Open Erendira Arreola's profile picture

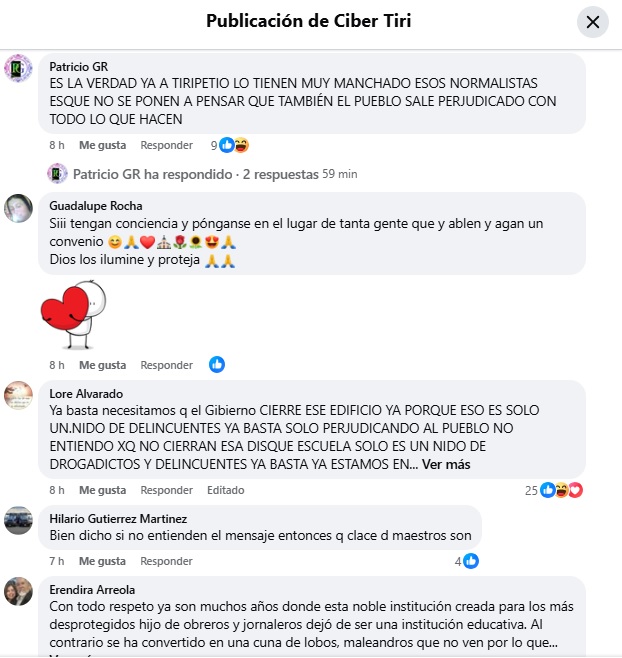click(18, 591)
